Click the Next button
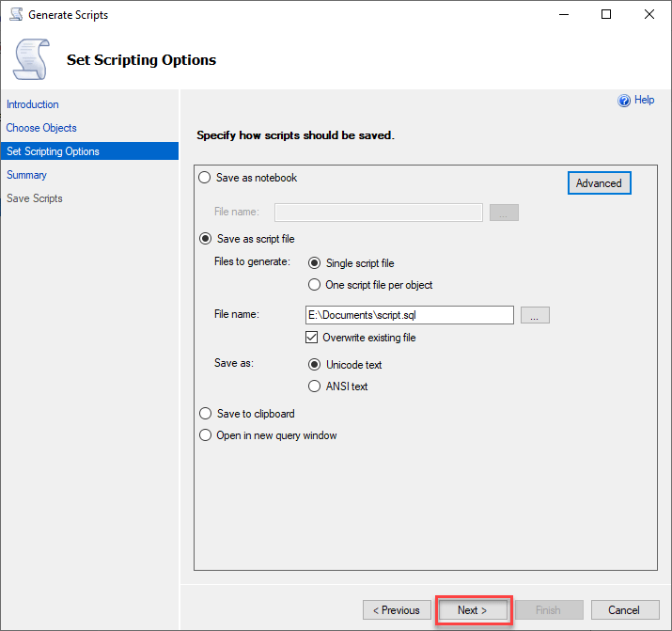 (473, 610)
